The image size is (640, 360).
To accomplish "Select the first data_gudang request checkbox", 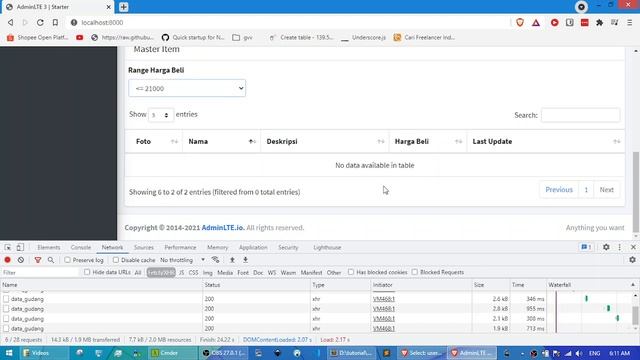I will tap(6, 299).
